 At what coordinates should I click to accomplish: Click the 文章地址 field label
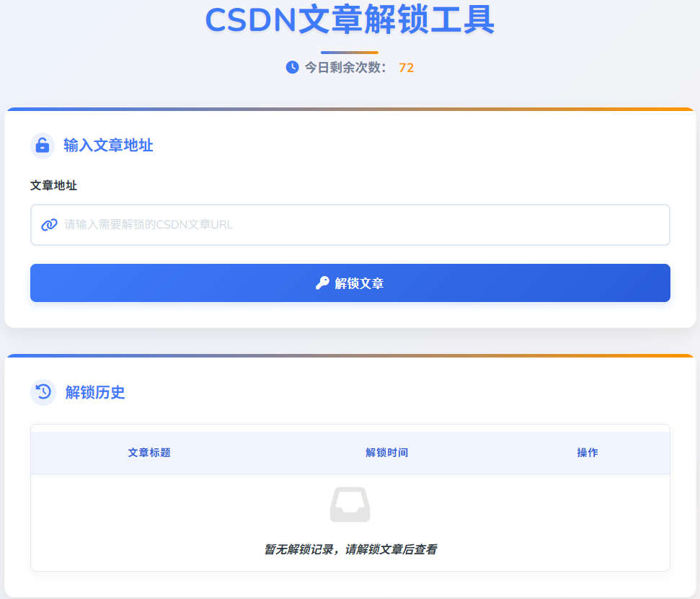click(53, 185)
